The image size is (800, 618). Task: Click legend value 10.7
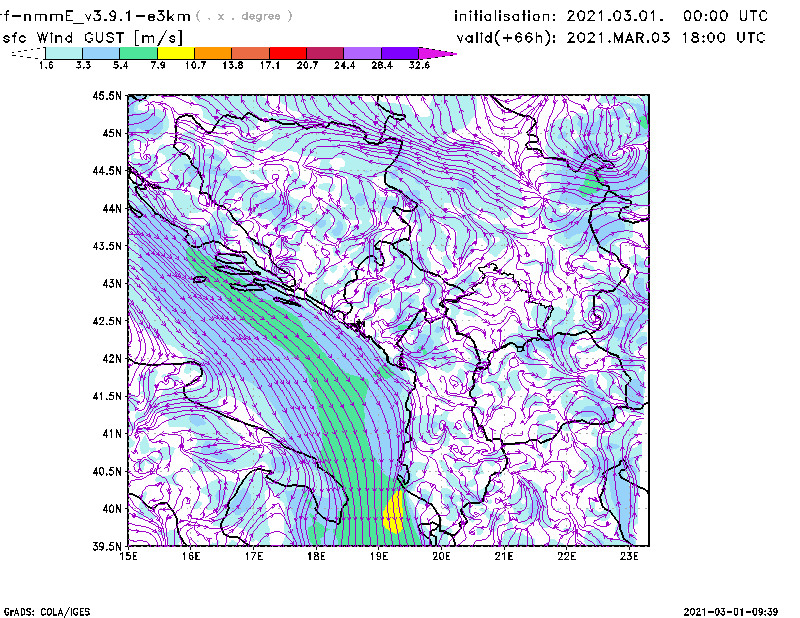point(195,65)
